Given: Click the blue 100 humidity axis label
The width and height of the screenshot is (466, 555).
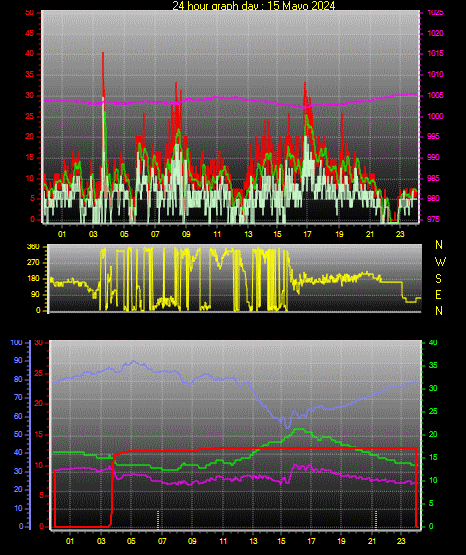Looking at the screenshot, I should pyautogui.click(x=17, y=342).
